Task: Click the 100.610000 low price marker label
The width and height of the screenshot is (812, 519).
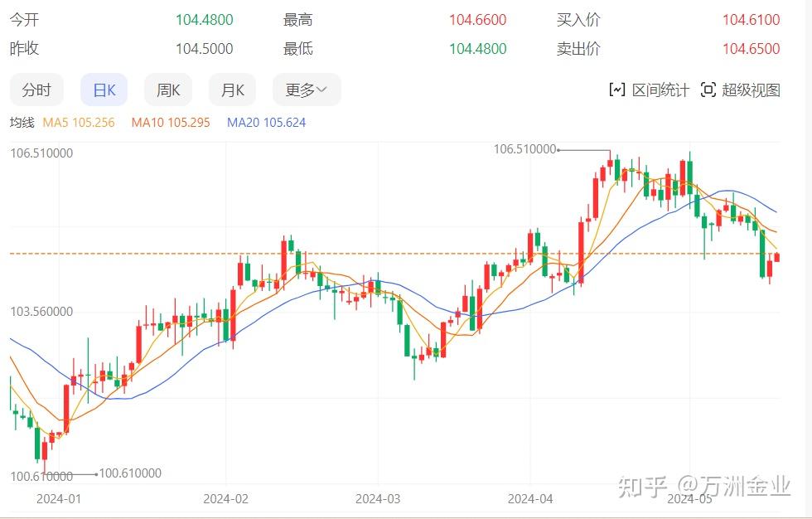Action: point(130,473)
